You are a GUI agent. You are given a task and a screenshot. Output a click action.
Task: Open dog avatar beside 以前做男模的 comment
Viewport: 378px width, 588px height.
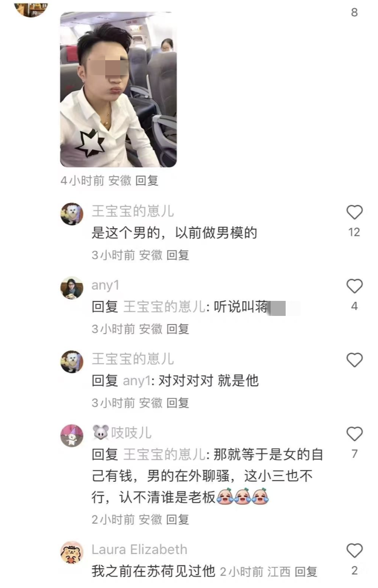pyautogui.click(x=72, y=214)
